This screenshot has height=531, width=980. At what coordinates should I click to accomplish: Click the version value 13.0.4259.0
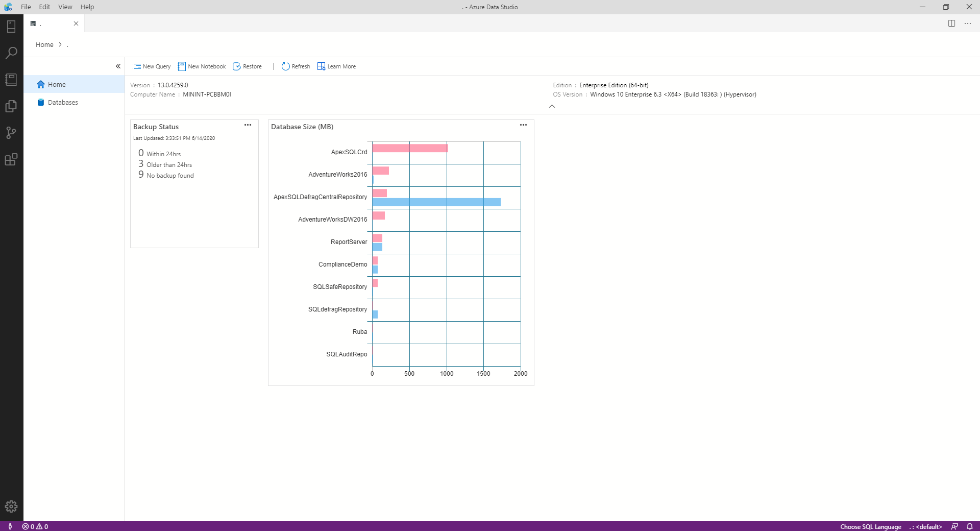pyautogui.click(x=173, y=85)
